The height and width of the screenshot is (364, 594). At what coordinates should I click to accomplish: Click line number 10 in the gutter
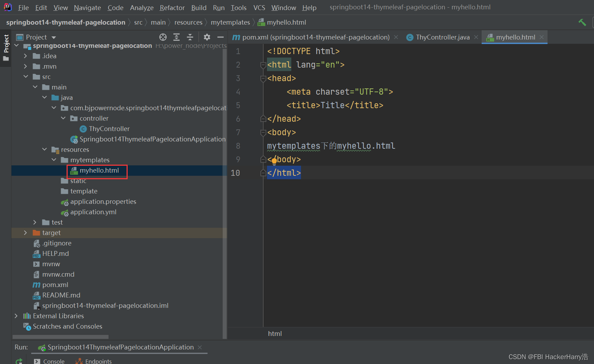pos(235,173)
